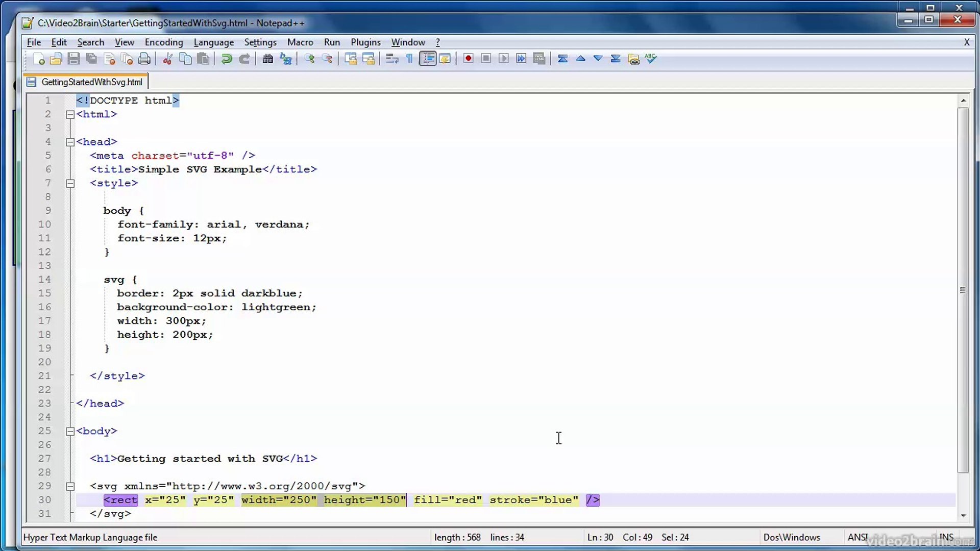The height and width of the screenshot is (551, 980).
Task: Click the spell check ABC icon
Action: click(x=651, y=59)
